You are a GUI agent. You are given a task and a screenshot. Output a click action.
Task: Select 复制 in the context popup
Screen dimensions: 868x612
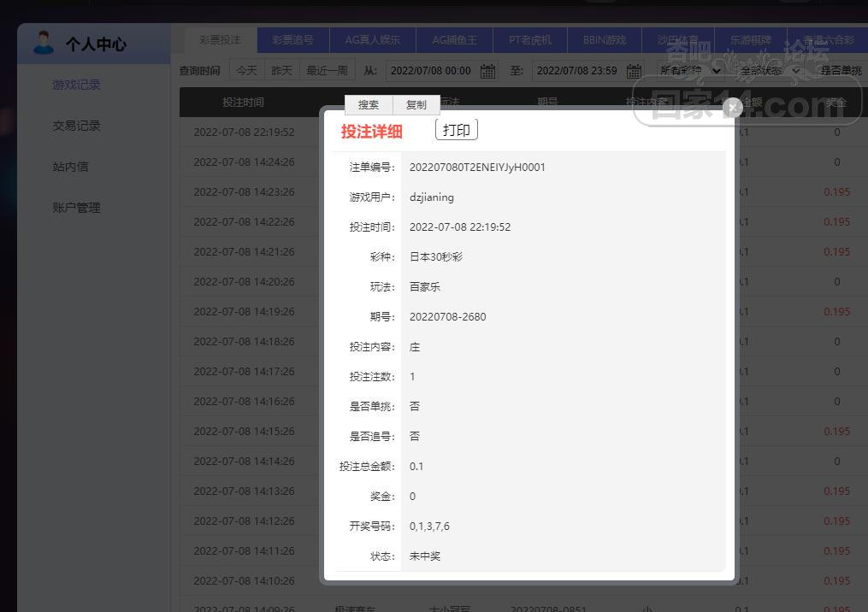point(416,104)
